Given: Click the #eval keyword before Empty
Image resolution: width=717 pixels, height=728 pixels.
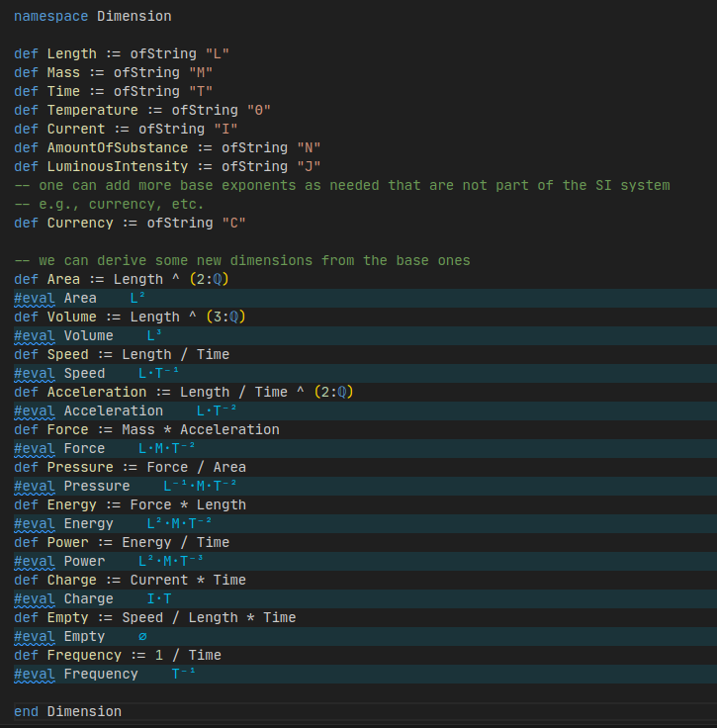Looking at the screenshot, I should pos(35,636).
